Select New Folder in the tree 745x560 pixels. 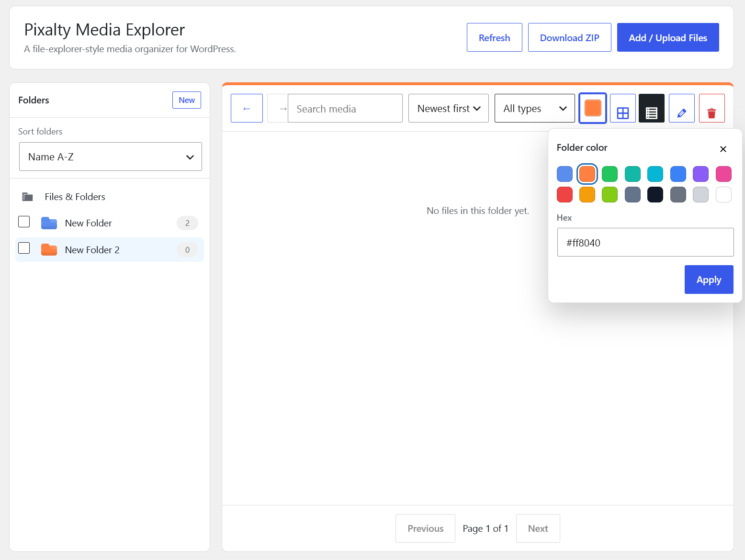point(110,223)
